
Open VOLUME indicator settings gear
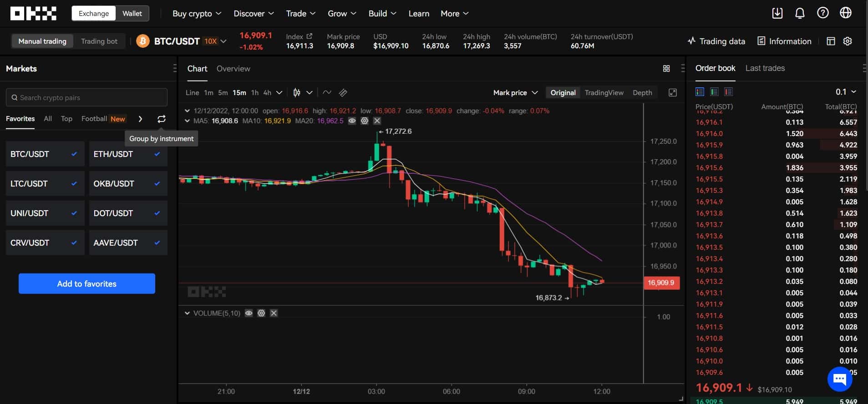(x=261, y=313)
